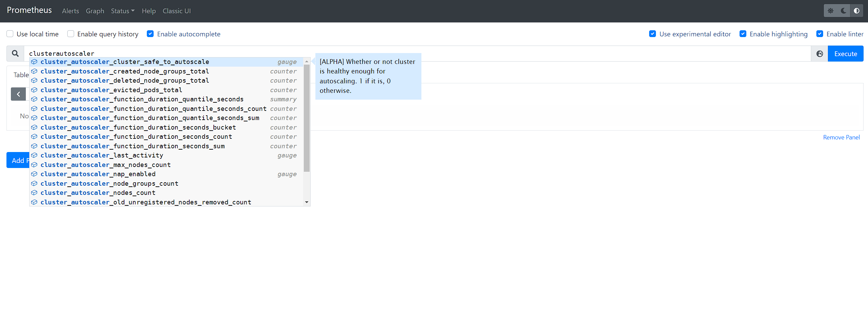Uncheck Use experimental editor
The width and height of the screenshot is (868, 319).
point(653,34)
